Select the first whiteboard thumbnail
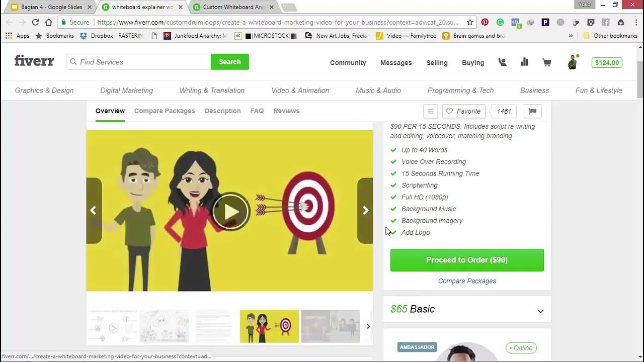 pyautogui.click(x=112, y=326)
